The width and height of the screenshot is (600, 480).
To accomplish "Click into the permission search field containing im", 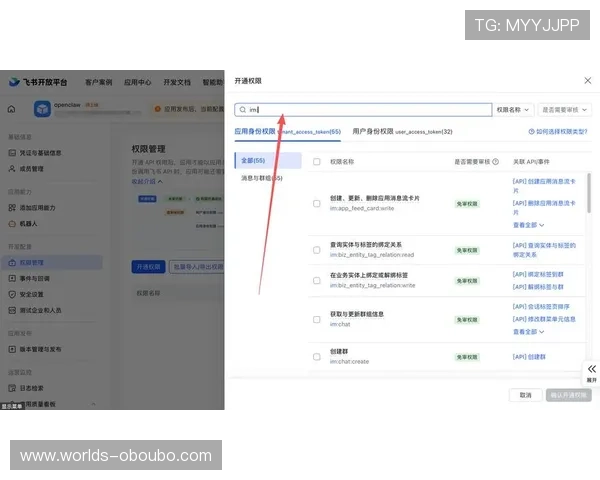I will (363, 110).
